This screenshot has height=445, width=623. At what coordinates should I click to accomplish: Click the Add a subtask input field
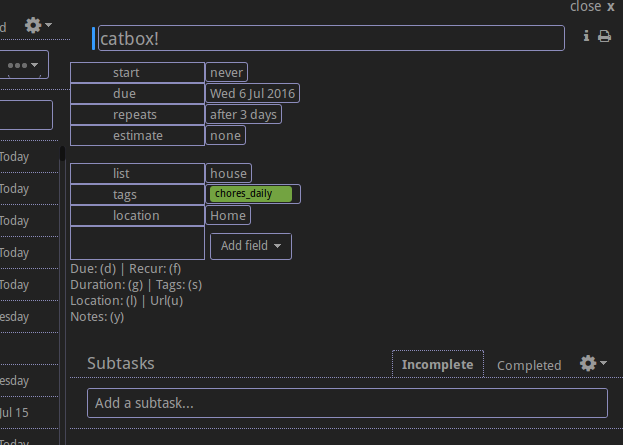pos(347,403)
